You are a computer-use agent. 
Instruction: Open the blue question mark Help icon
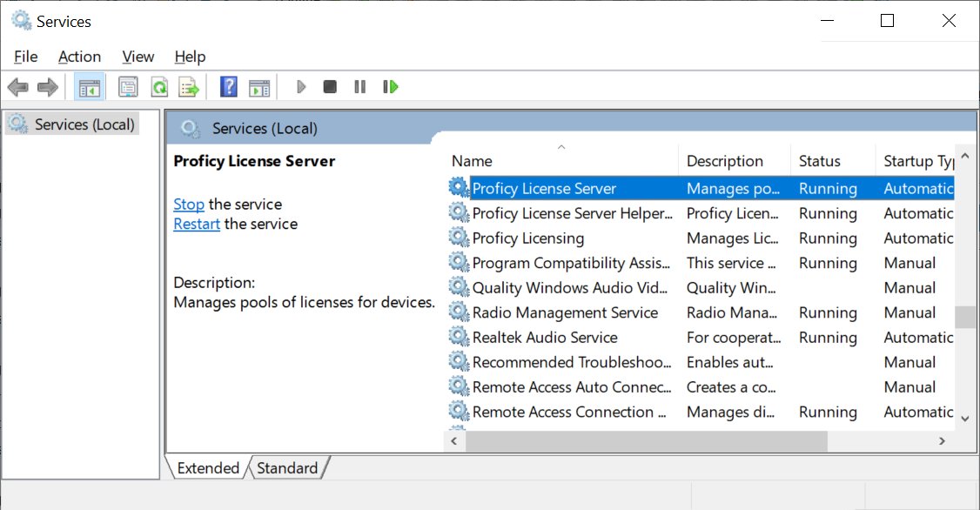coord(229,87)
